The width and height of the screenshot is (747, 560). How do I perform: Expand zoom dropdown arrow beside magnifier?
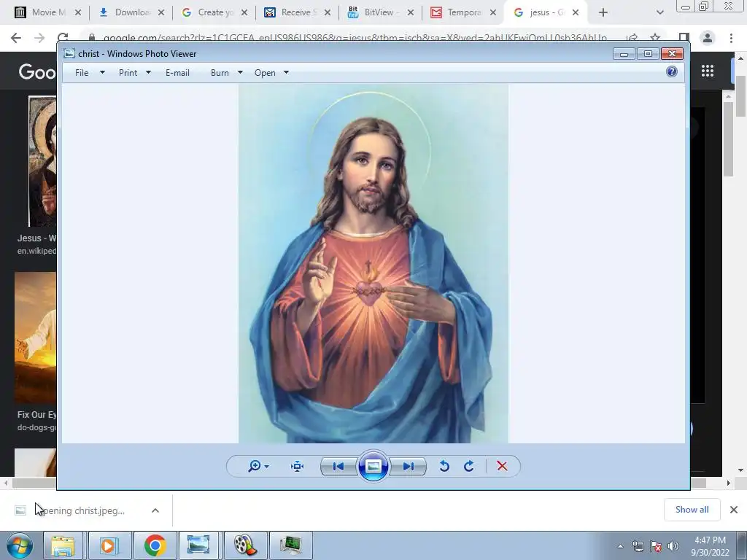point(267,467)
